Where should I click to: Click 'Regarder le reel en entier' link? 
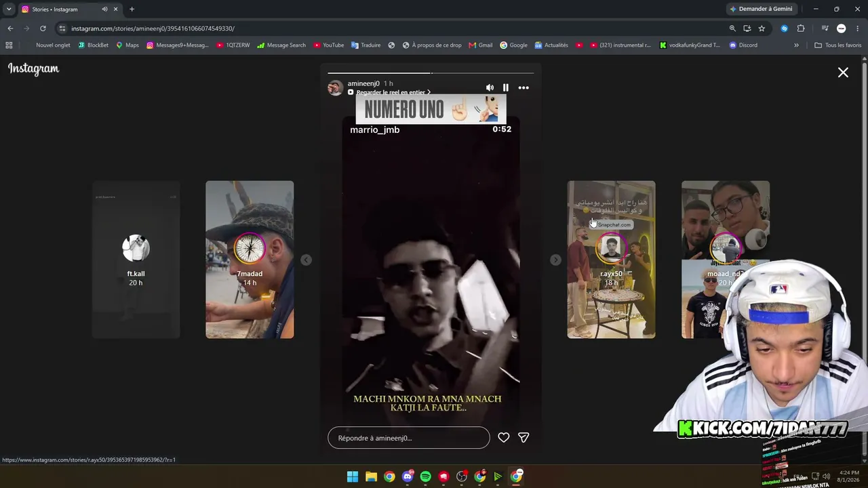390,92
